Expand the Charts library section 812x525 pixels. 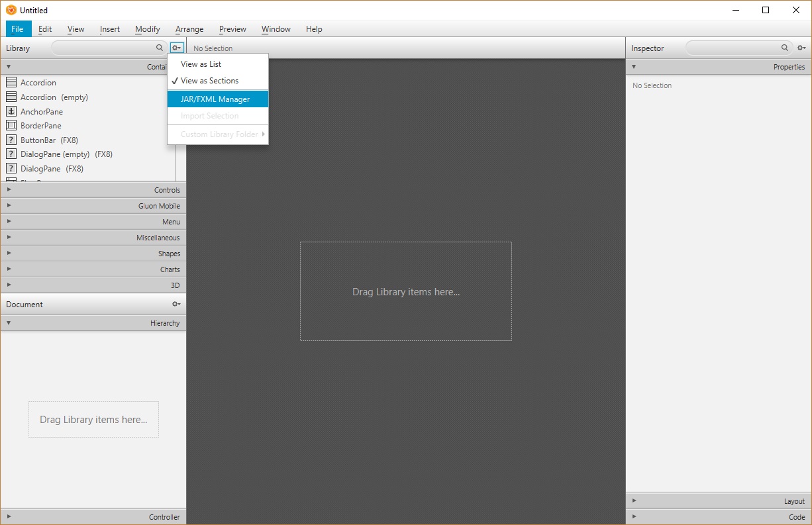click(93, 269)
